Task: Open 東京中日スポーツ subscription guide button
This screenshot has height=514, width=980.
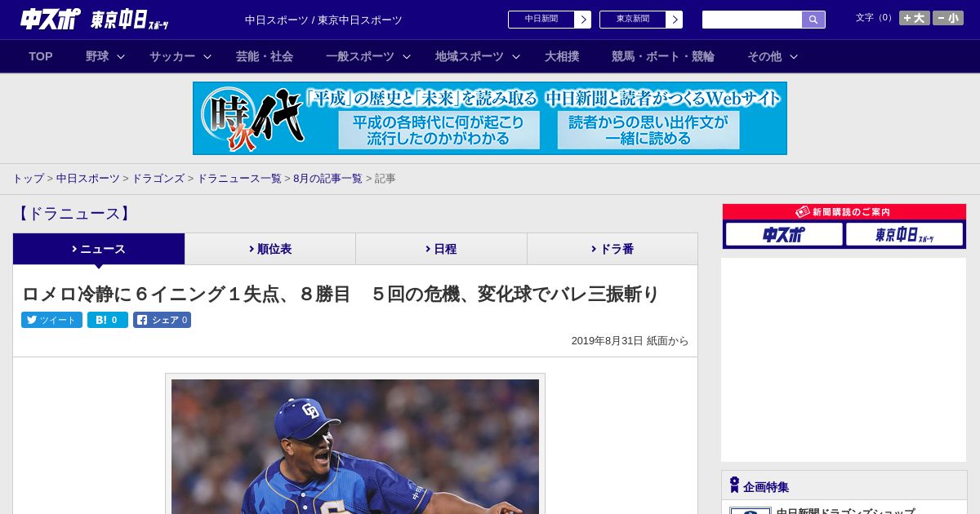Action: pos(904,234)
